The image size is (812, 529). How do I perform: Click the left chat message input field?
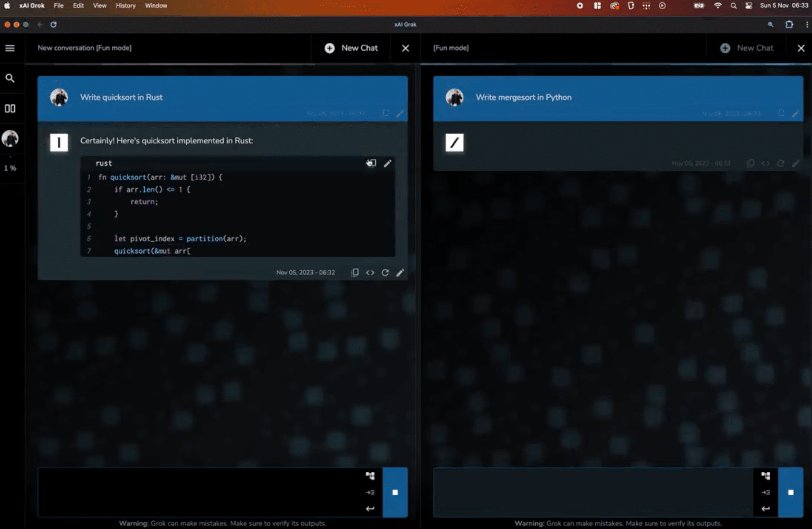point(199,492)
